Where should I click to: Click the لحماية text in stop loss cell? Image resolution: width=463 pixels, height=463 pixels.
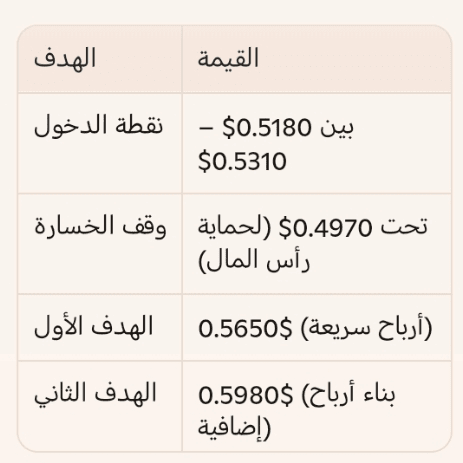[x=235, y=228]
